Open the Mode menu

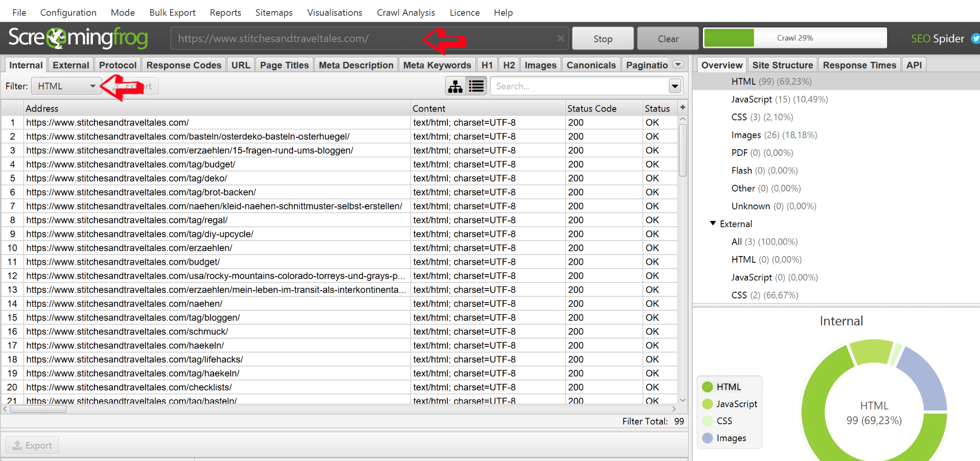pos(122,12)
